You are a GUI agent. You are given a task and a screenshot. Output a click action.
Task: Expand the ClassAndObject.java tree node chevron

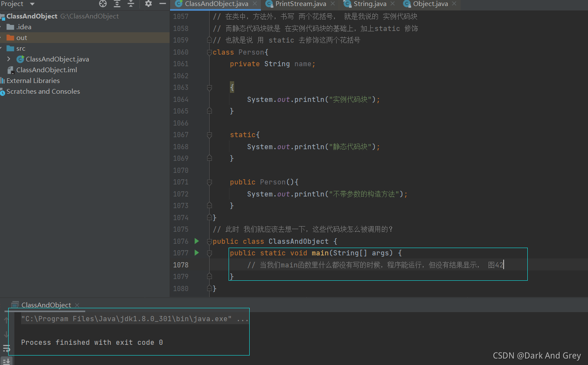pos(9,59)
